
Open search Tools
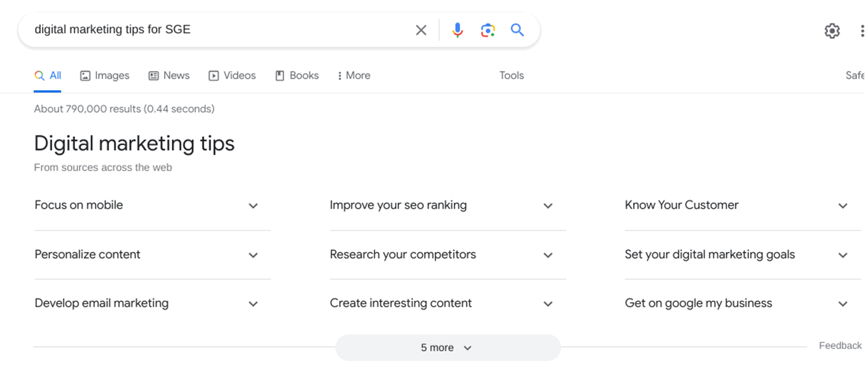[x=511, y=75]
